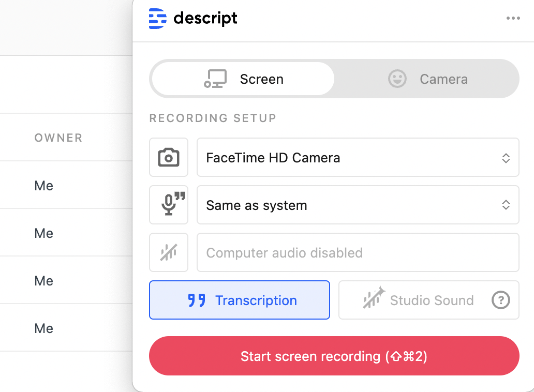Open the Studio Sound help question mark
Screen dimensions: 534x392
coord(501,300)
